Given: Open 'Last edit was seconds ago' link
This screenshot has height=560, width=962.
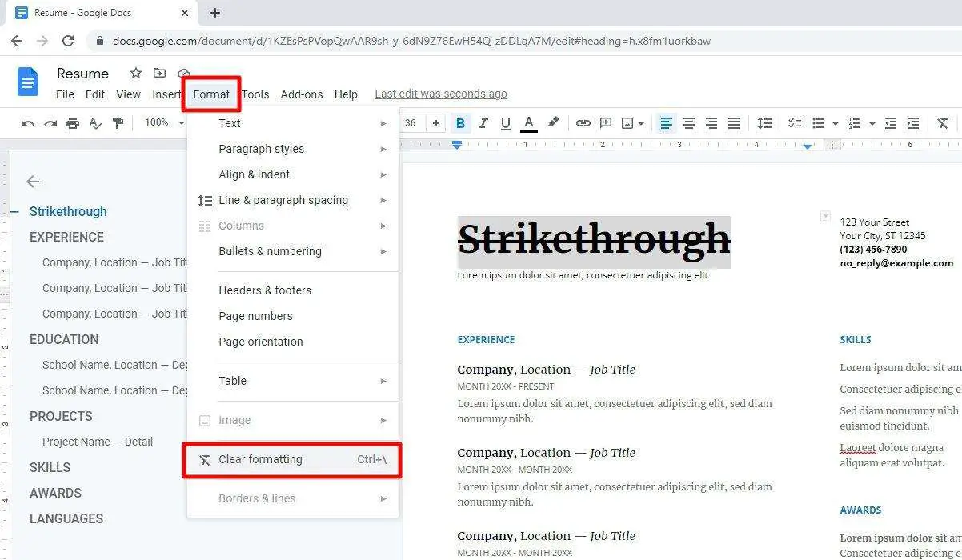Looking at the screenshot, I should click(441, 94).
